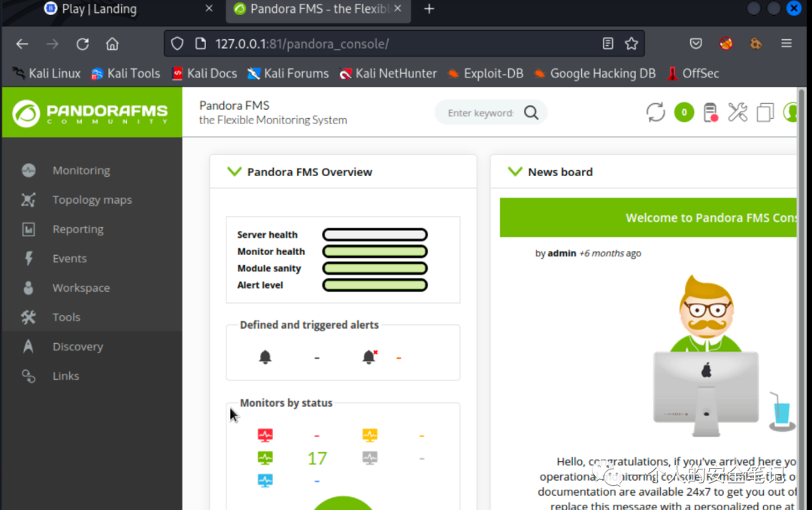Click the Discovery sidebar icon
This screenshot has height=510, width=812.
pos(29,346)
